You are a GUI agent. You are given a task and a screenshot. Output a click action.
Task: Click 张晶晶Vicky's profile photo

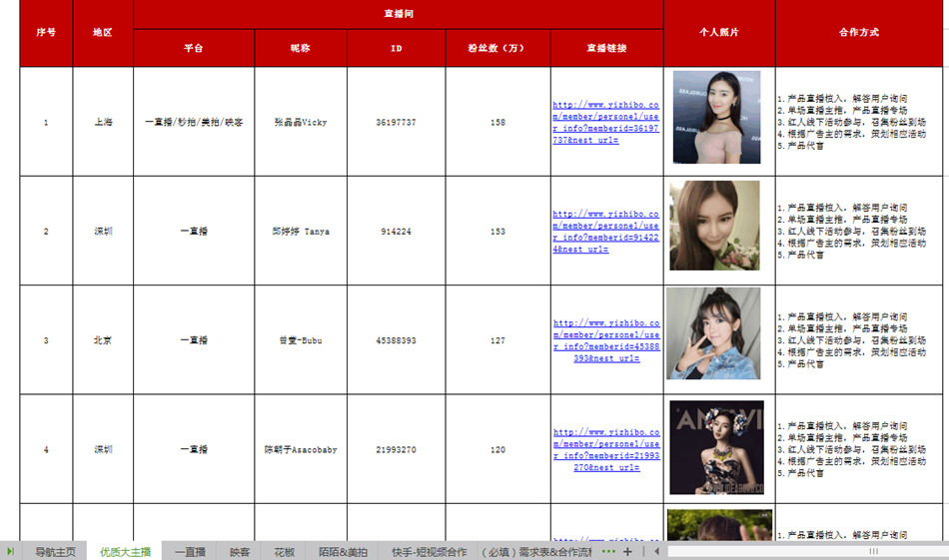[x=716, y=118]
